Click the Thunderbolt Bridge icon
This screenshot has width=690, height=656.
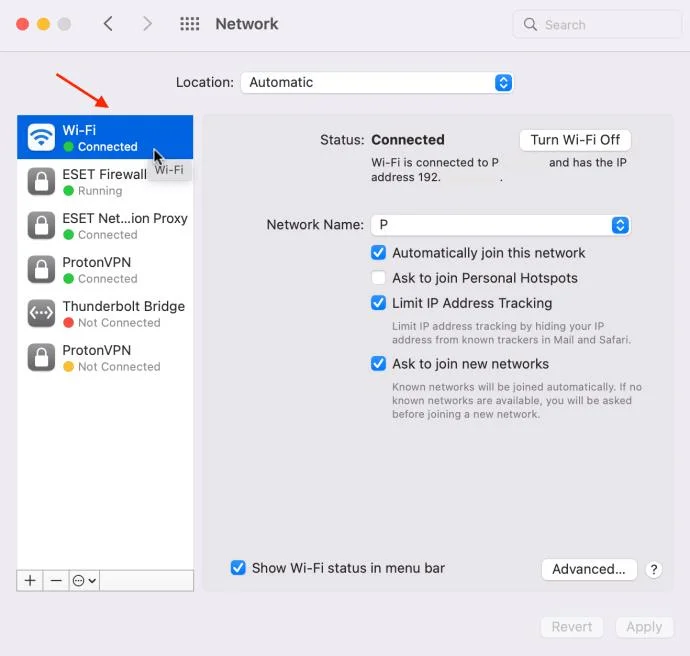pos(41,313)
